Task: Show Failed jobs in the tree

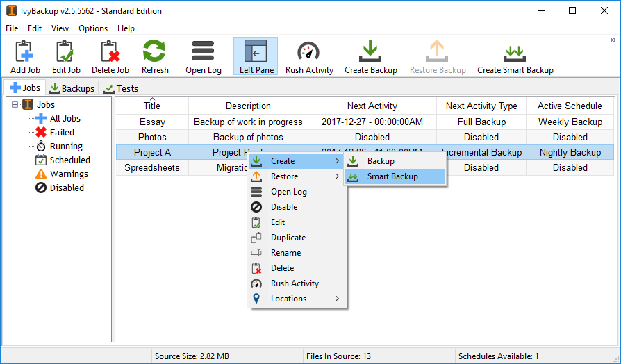Action: click(x=55, y=132)
